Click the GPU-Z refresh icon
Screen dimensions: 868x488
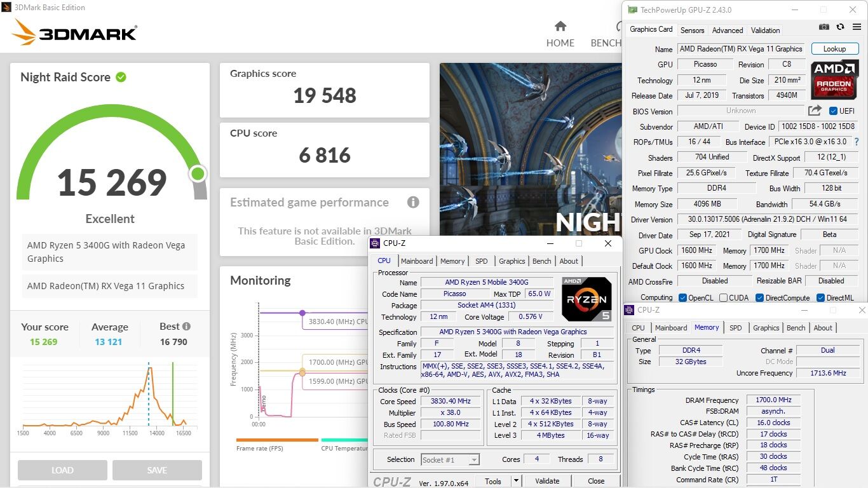pyautogui.click(x=840, y=27)
